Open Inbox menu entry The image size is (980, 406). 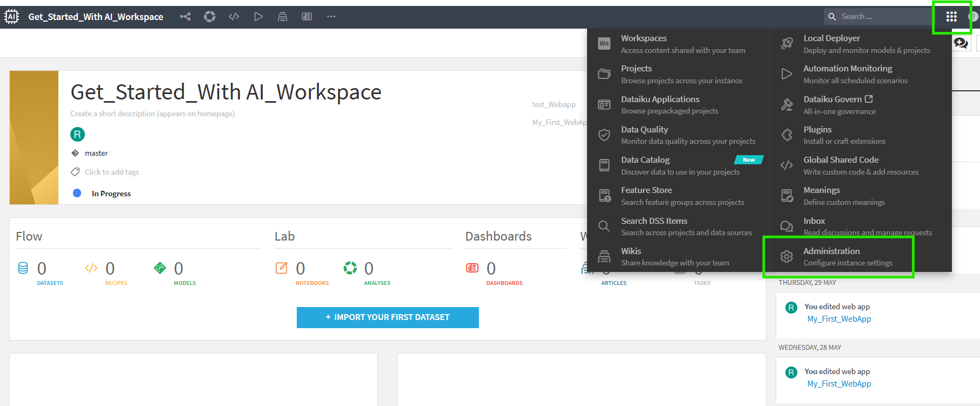coord(861,227)
